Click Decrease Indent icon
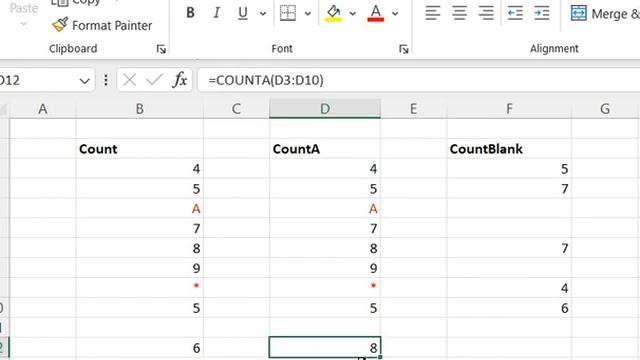Image resolution: width=640 pixels, height=360 pixels. (x=515, y=13)
